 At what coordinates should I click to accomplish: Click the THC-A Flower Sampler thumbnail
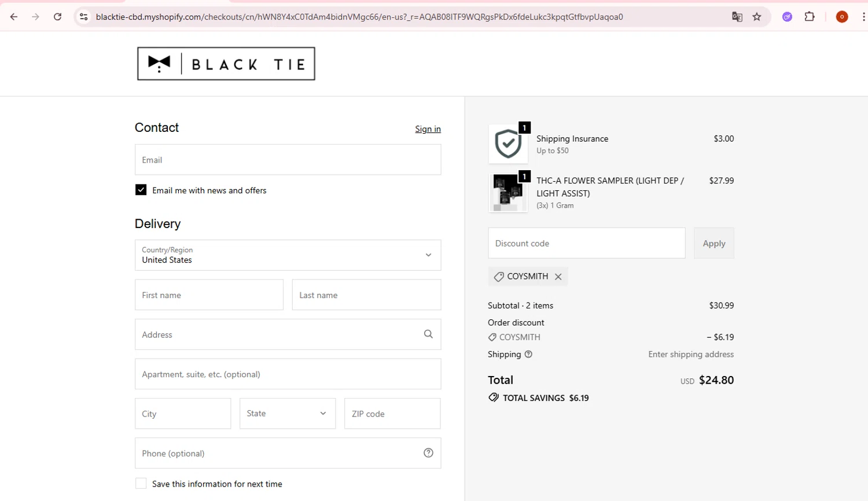click(x=508, y=193)
